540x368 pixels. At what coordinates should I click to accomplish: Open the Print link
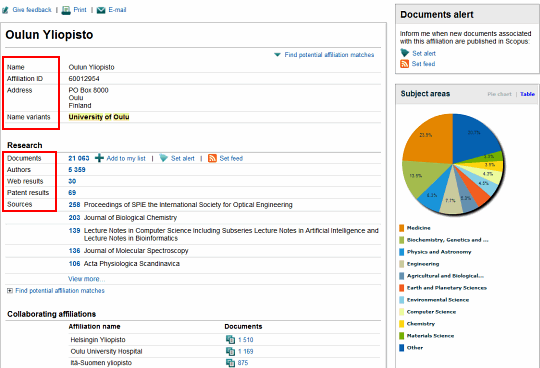coord(80,10)
